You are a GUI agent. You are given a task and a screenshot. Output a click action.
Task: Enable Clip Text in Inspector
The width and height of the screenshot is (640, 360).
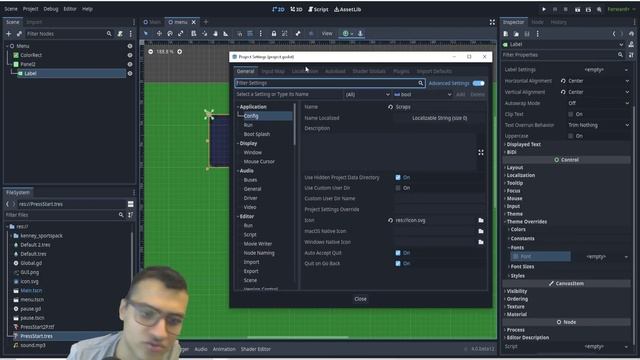point(571,114)
